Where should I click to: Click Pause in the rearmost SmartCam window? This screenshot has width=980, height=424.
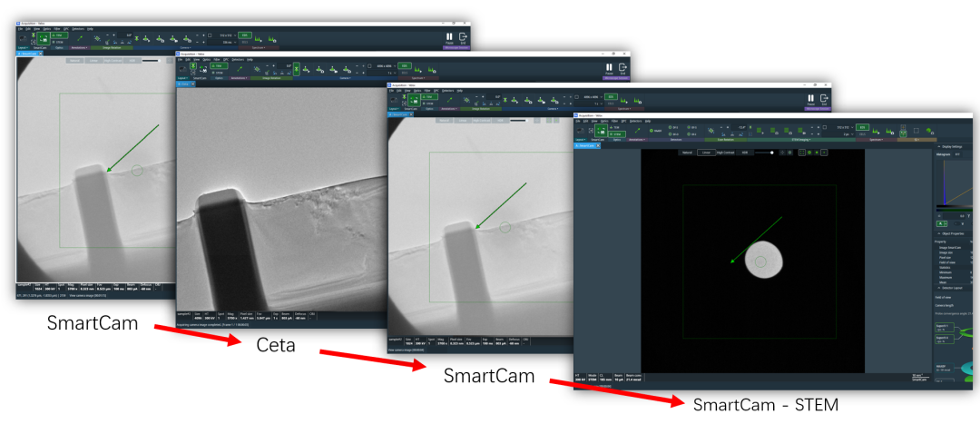click(448, 38)
